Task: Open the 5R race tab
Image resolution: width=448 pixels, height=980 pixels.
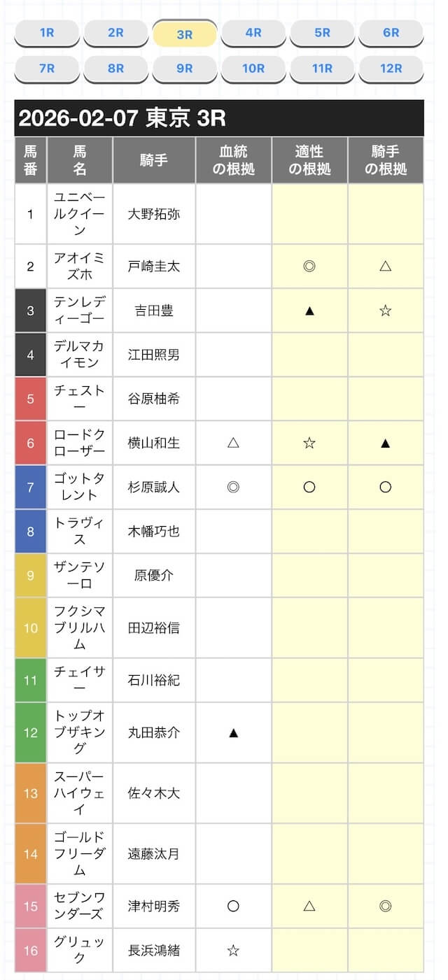Action: coord(322,33)
